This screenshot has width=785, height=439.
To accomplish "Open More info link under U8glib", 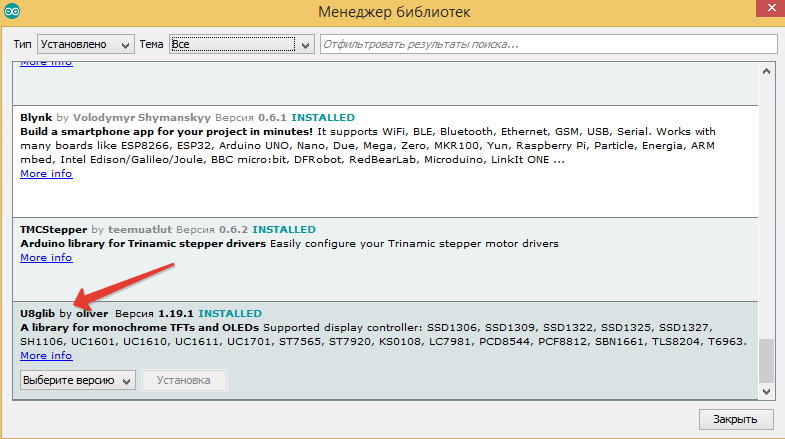I will click(x=46, y=355).
